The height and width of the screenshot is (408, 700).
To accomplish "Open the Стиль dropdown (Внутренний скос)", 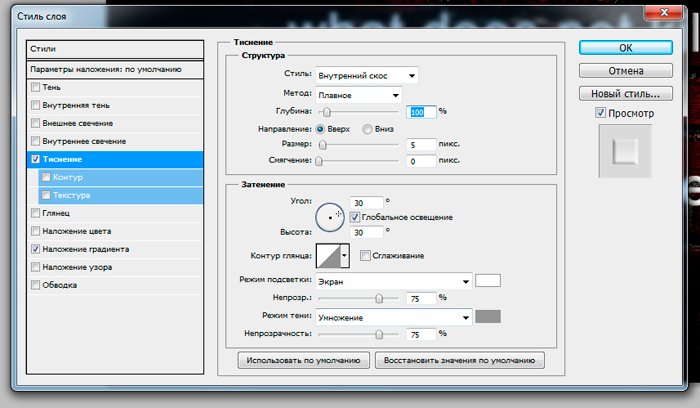I will pos(366,76).
